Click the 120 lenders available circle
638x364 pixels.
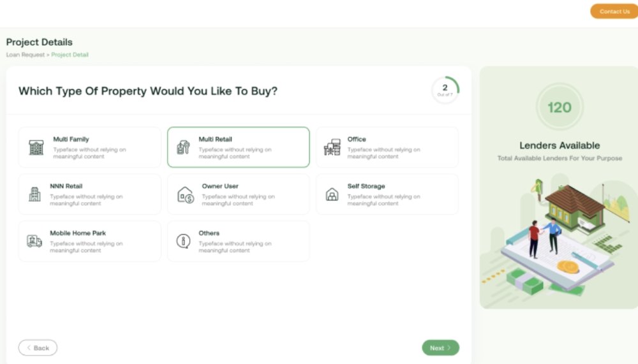560,107
